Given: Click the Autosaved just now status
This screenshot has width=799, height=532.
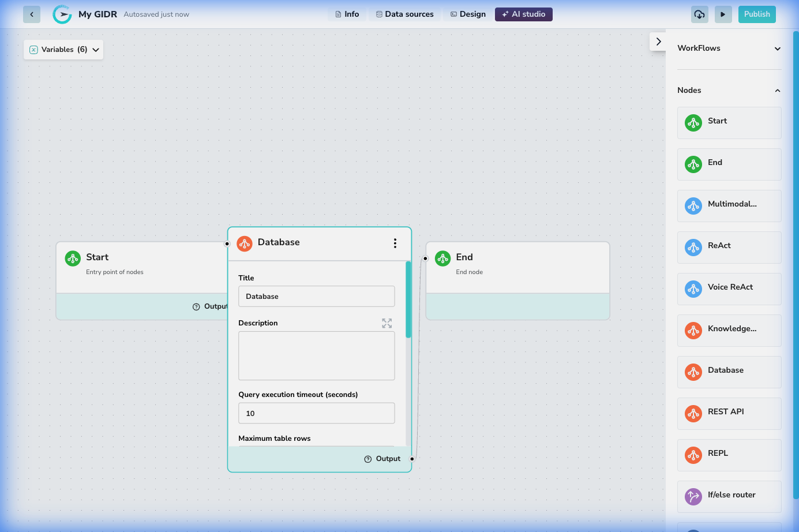Looking at the screenshot, I should [x=156, y=14].
